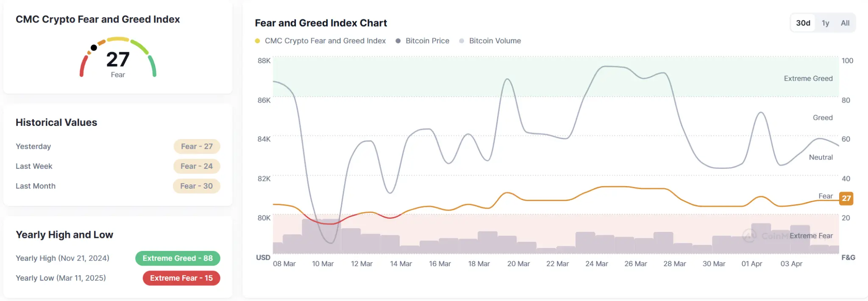
Task: Toggle Bitcoin Price series visibility in legend
Action: click(x=427, y=41)
